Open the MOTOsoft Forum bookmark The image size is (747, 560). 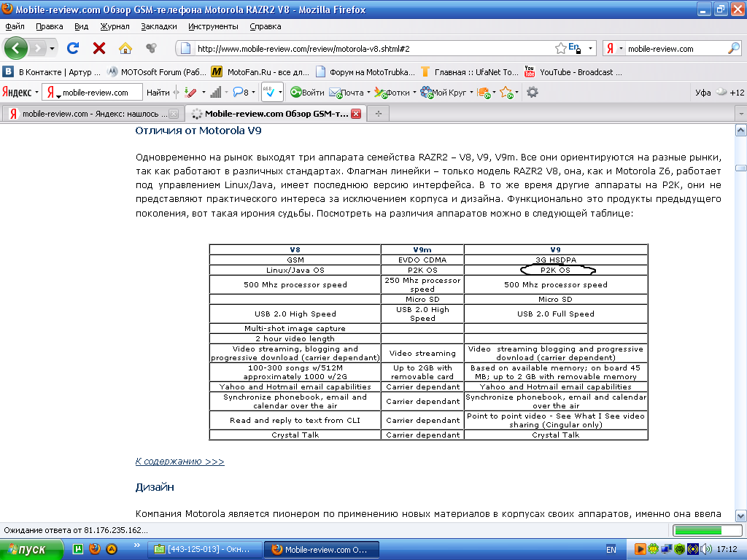coord(156,72)
